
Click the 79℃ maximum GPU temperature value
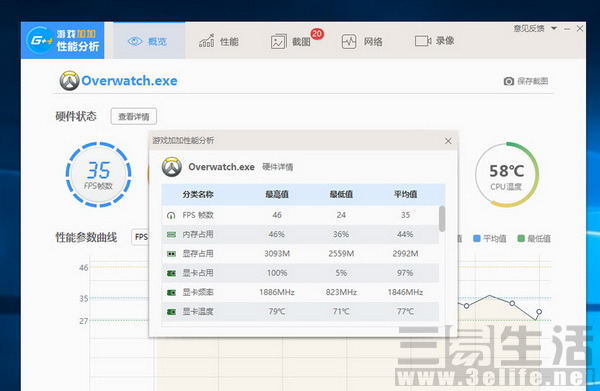coord(277,311)
